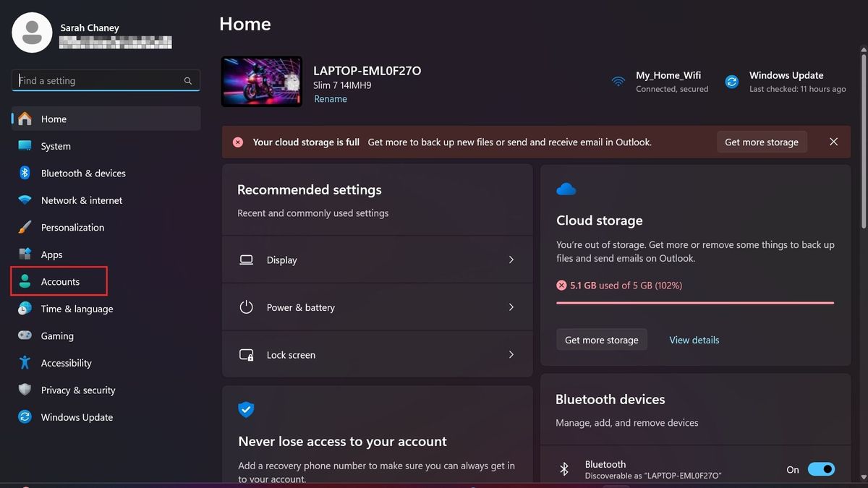Expand the Display setting chevron
Screen dimensions: 868x488
tap(511, 260)
